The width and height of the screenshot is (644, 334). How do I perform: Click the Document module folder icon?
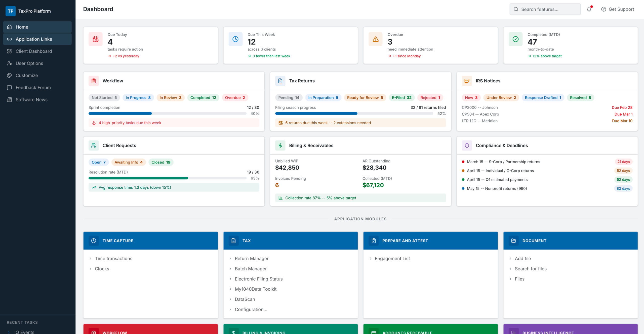[x=513, y=241]
